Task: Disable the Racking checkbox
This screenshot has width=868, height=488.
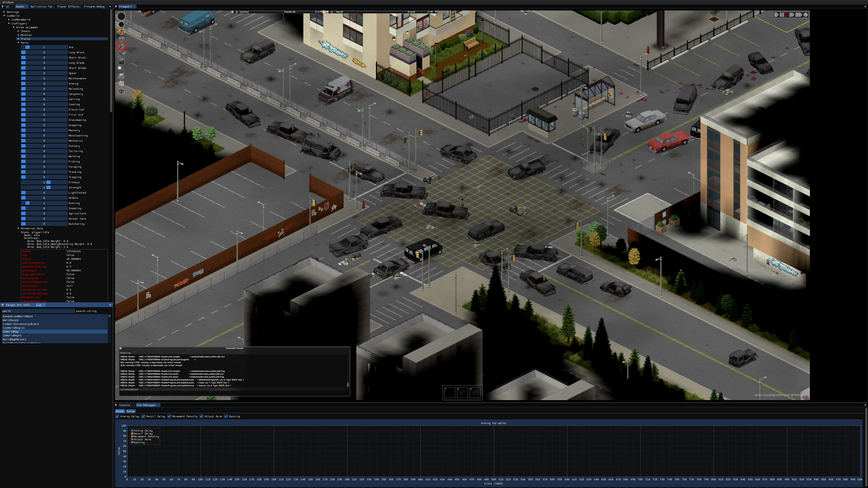Action: pyautogui.click(x=226, y=416)
